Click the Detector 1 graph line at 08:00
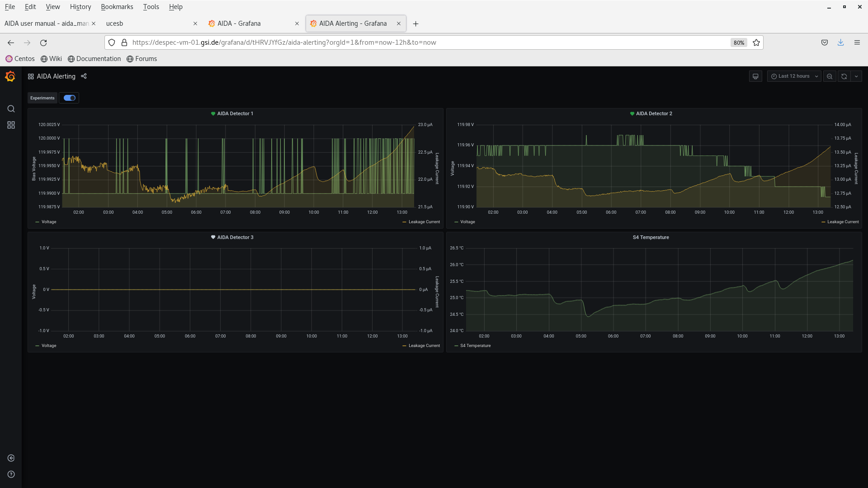868x488 pixels. [x=255, y=190]
